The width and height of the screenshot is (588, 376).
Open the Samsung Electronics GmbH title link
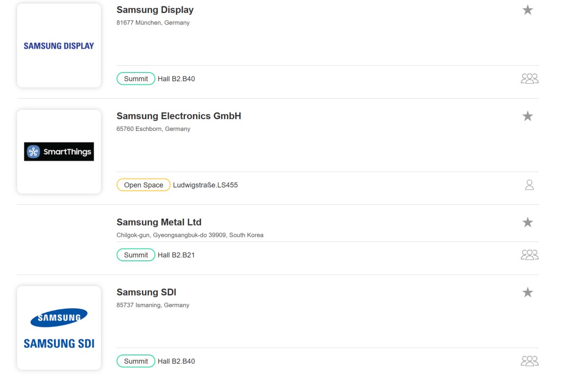179,116
